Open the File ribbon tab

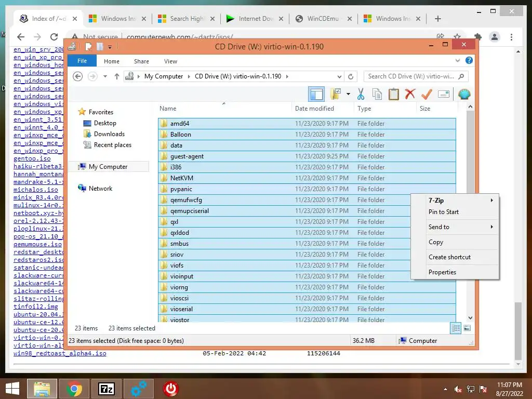pos(82,61)
